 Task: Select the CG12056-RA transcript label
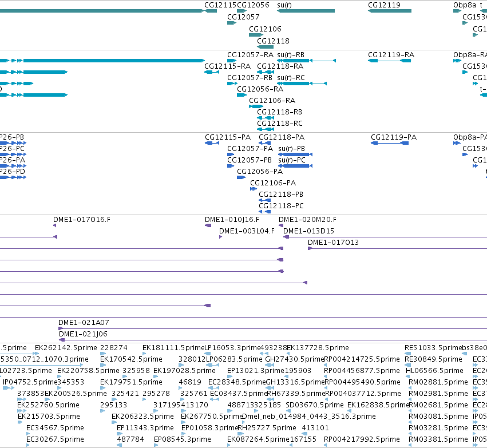click(260, 89)
